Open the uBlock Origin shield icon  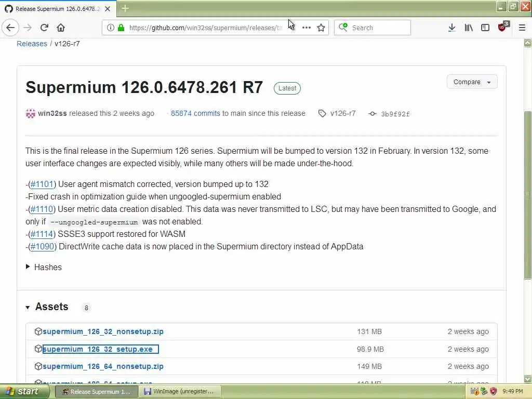tap(503, 27)
